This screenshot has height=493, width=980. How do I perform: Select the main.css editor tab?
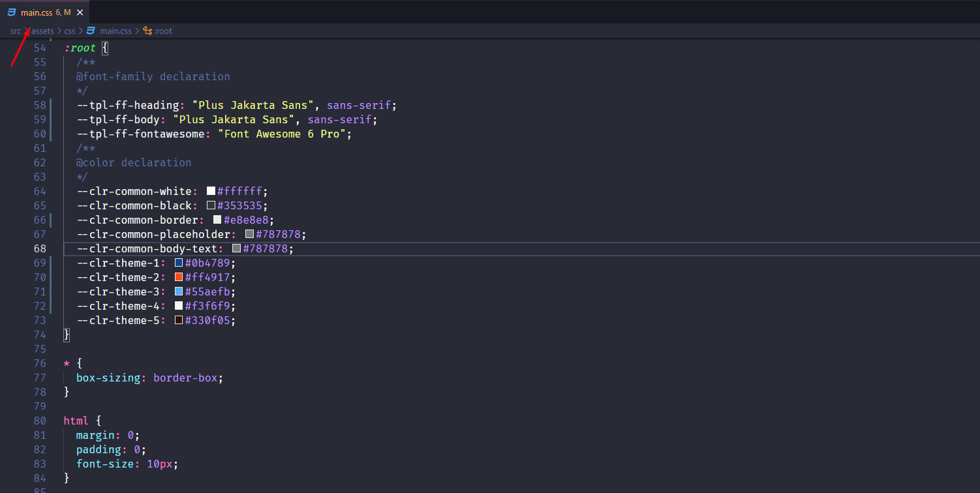pyautogui.click(x=44, y=12)
